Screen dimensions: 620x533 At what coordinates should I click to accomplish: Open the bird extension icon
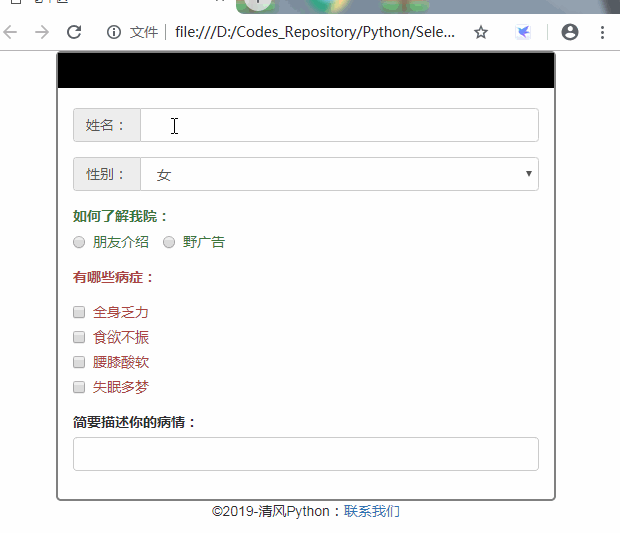point(524,32)
